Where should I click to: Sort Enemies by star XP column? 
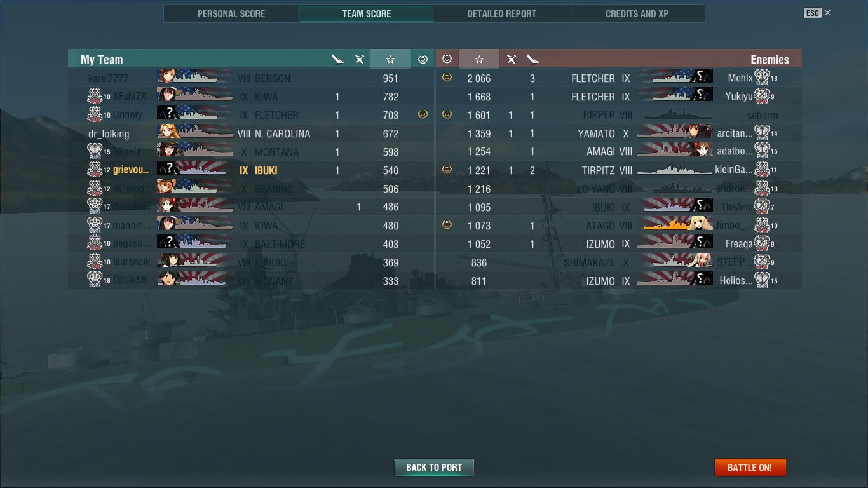coord(479,59)
